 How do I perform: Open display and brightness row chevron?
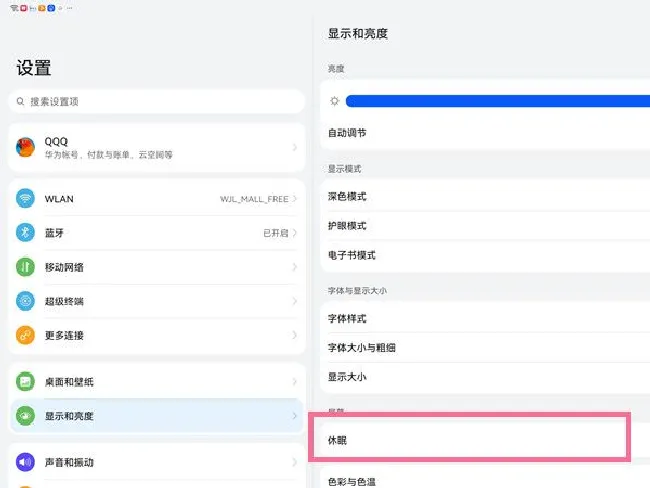tap(294, 416)
